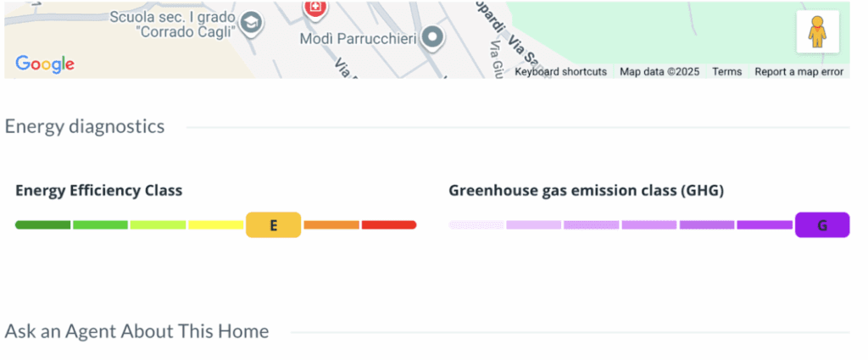The height and width of the screenshot is (360, 868).
Task: Click the dark green energy class segment
Action: 42,225
